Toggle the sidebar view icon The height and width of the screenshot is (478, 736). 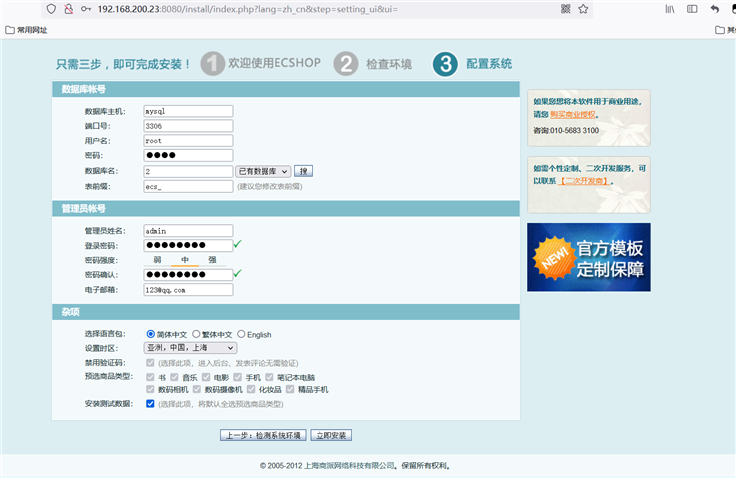[692, 9]
